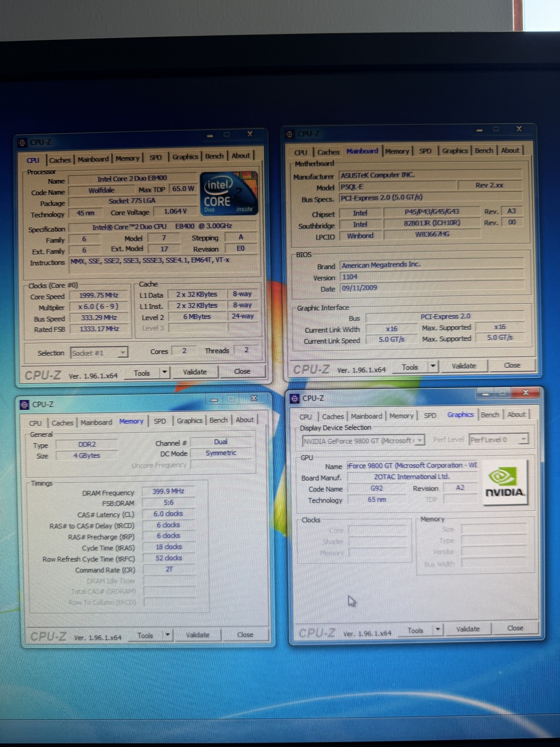Click Validate in Mainboard window
Screen dimensions: 560x747
464,366
